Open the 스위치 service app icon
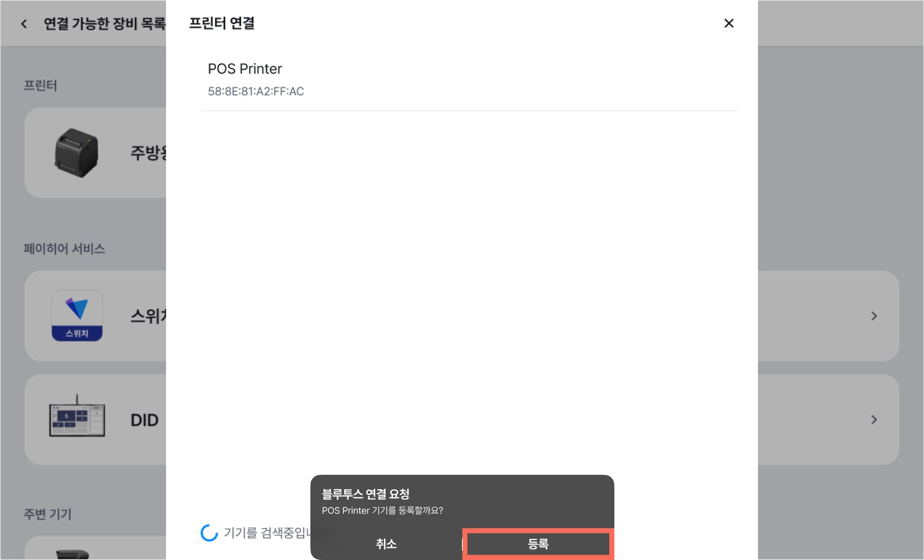This screenshot has height=560, width=924. 77,316
